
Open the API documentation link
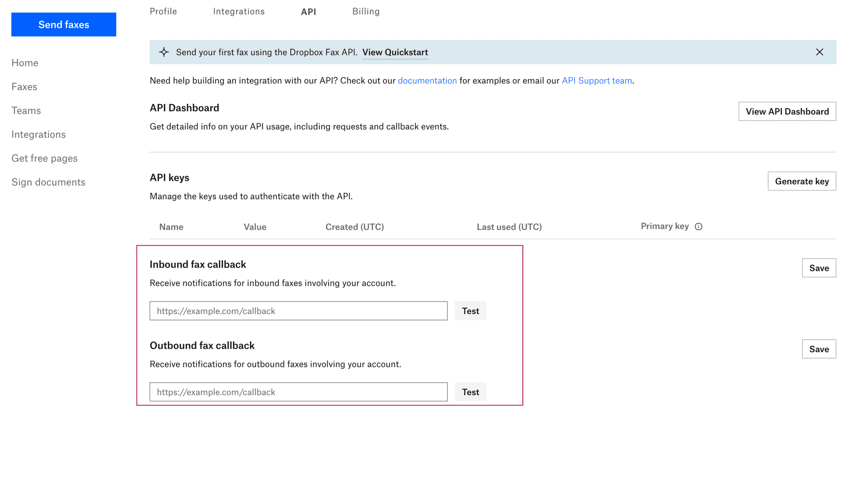click(427, 80)
